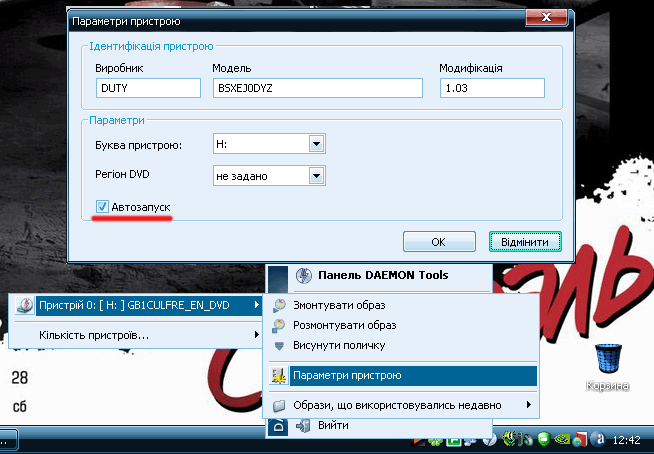Uncheck the Автозапуск checkbox
Viewport: 654px width, 454px height.
coord(102,207)
